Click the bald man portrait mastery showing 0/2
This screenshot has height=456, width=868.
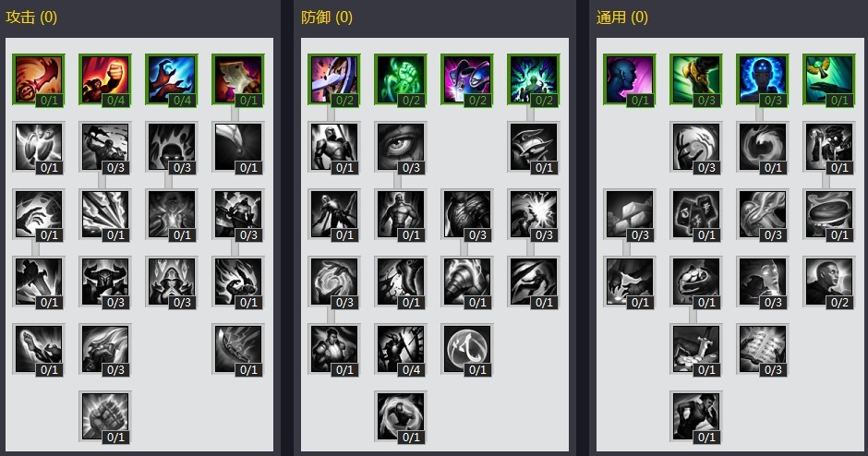pyautogui.click(x=828, y=282)
